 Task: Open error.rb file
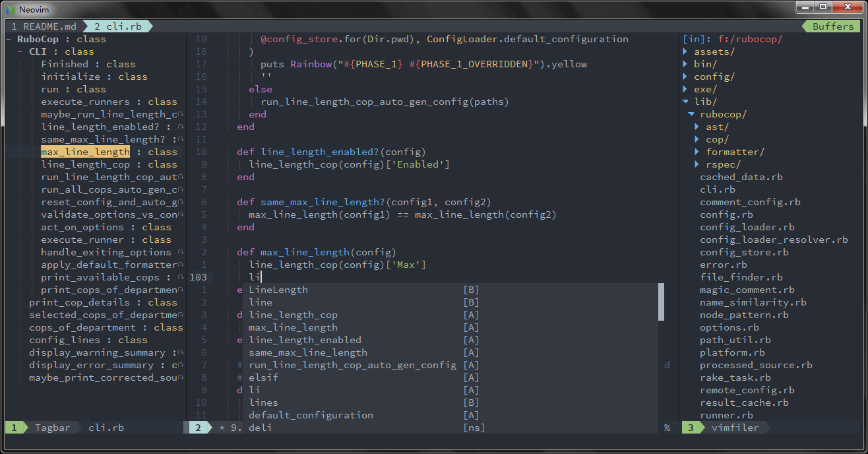[724, 265]
